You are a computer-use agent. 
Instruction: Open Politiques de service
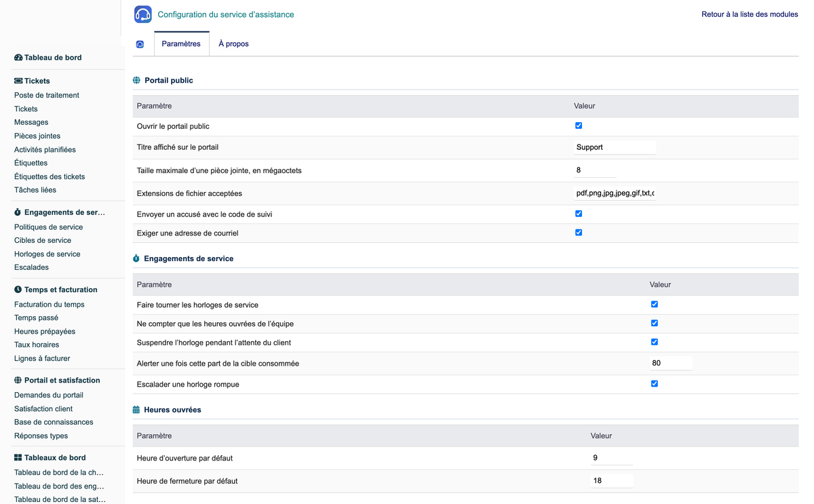(48, 227)
